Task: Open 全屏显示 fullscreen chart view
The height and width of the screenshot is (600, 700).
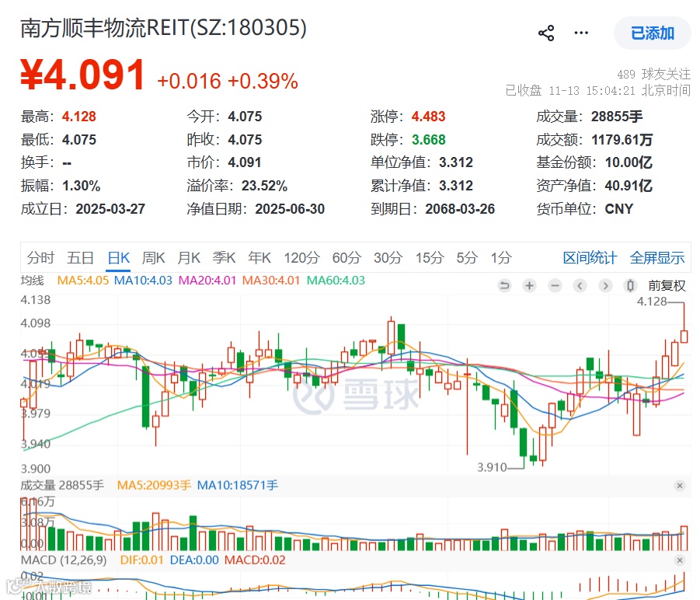Action: pos(657,257)
